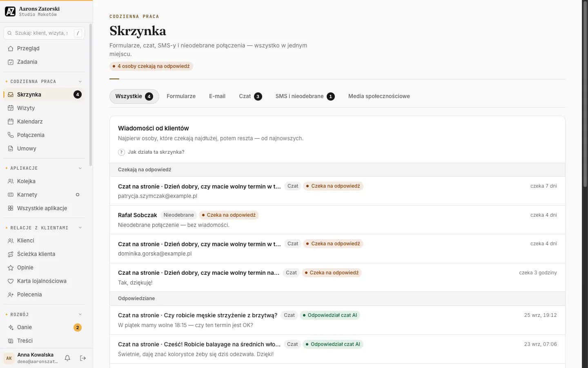Image resolution: width=588 pixels, height=368 pixels.
Task: Click the 'Nieodebrane' tag on Rafał Sobczak
Action: 178,215
